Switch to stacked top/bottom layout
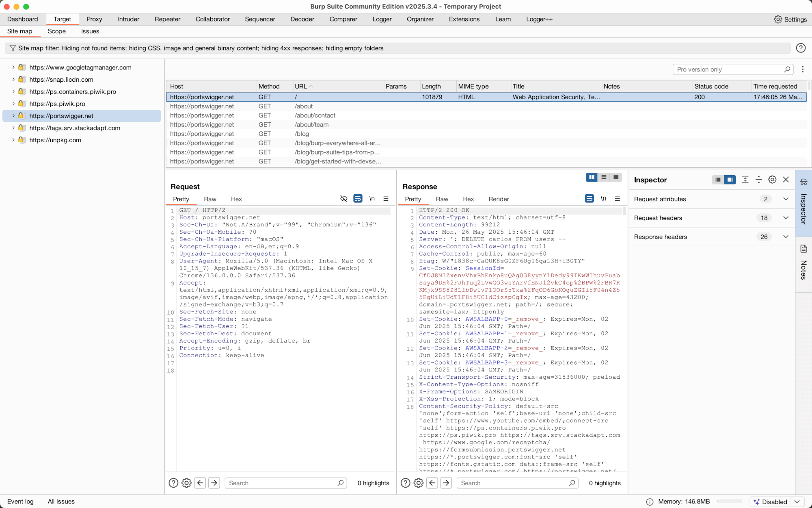The height and width of the screenshot is (508, 812). pyautogui.click(x=604, y=177)
